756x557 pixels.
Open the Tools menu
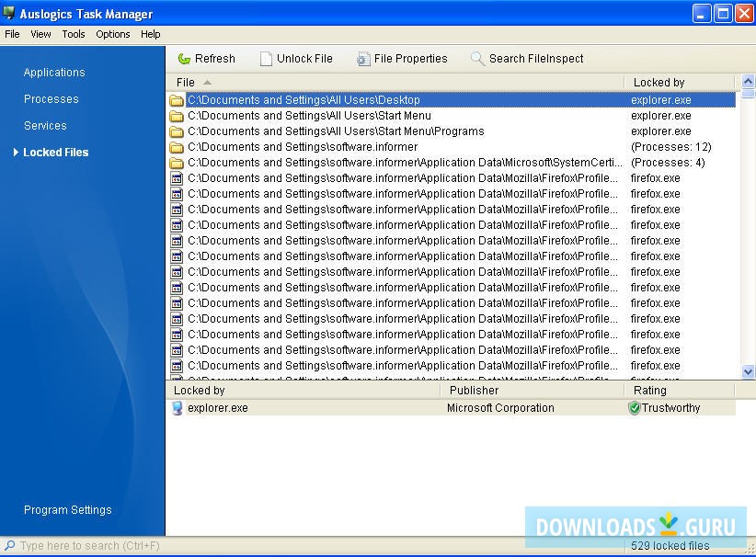73,34
